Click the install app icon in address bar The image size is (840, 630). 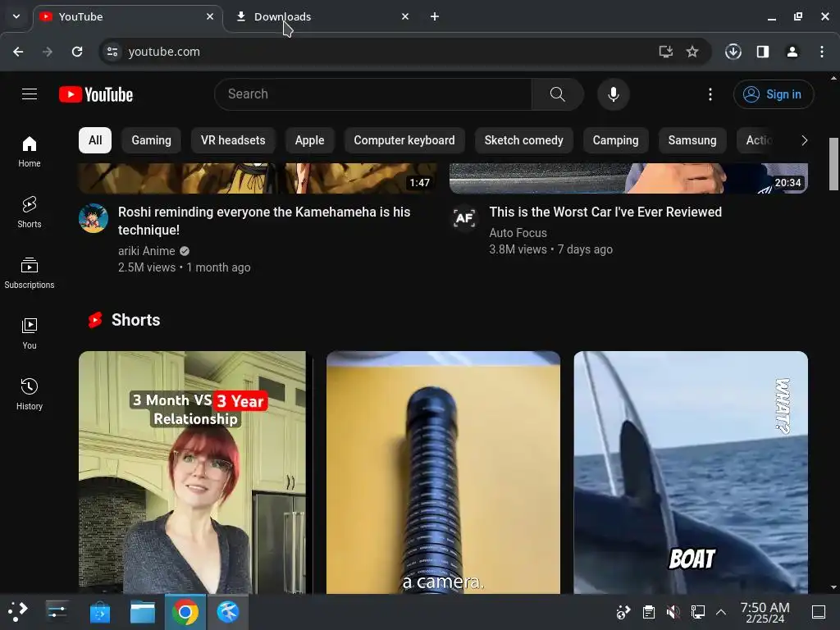tap(665, 52)
